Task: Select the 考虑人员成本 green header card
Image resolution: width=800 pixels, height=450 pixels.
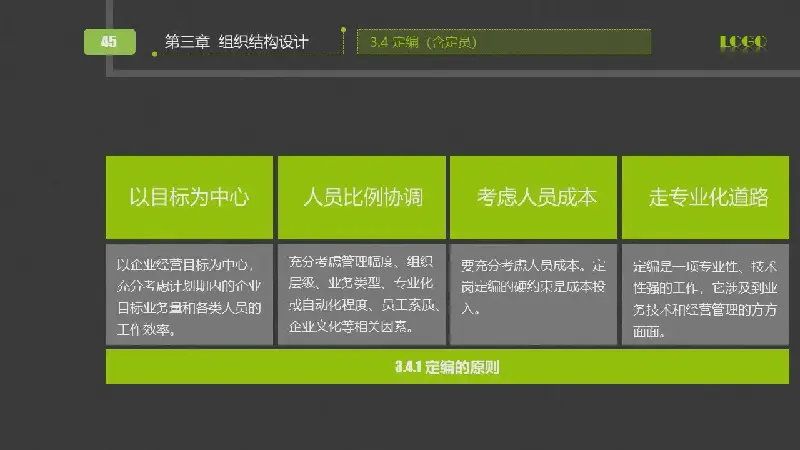Action: pos(533,197)
